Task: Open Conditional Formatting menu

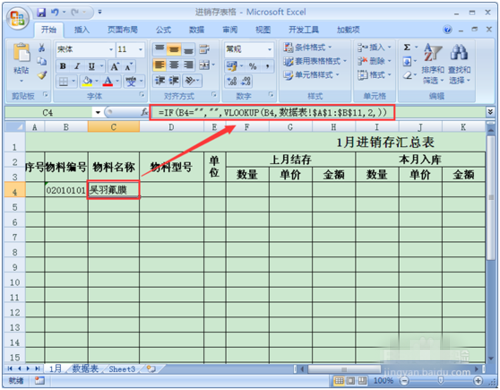Action: [308, 47]
